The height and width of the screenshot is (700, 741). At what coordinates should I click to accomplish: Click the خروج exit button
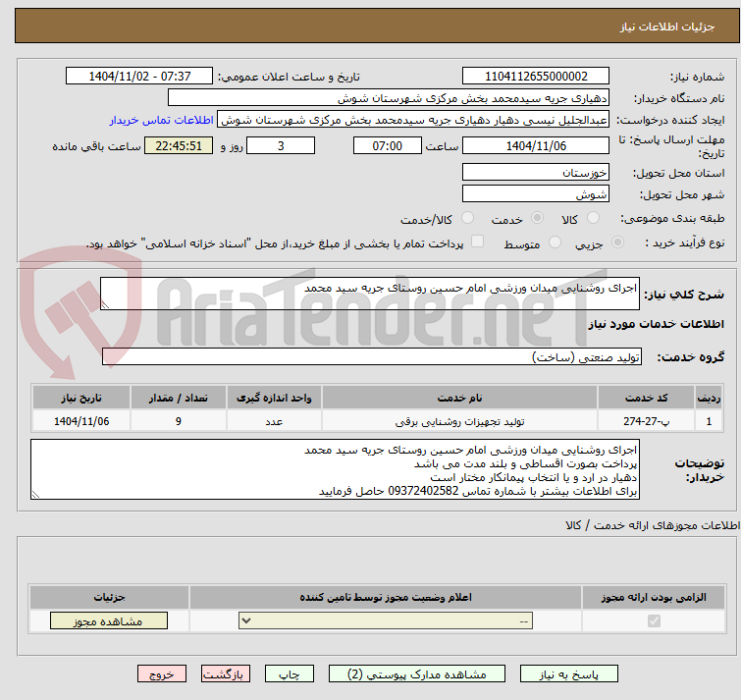[x=162, y=674]
